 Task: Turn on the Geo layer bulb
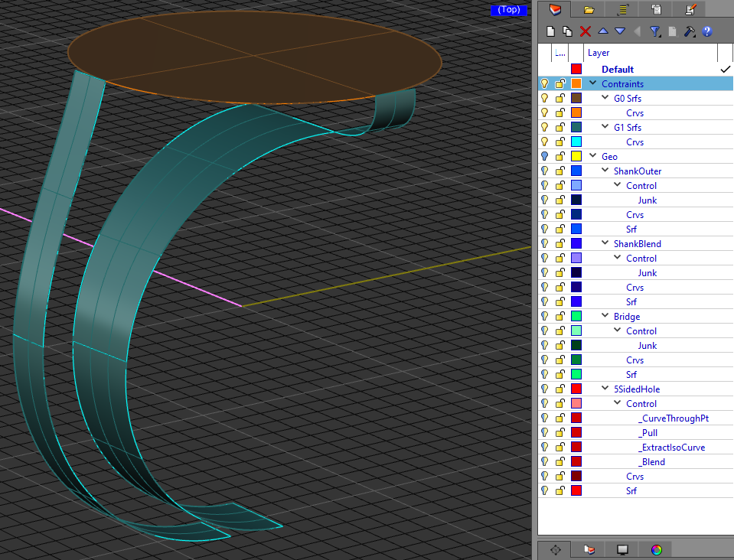(x=545, y=156)
